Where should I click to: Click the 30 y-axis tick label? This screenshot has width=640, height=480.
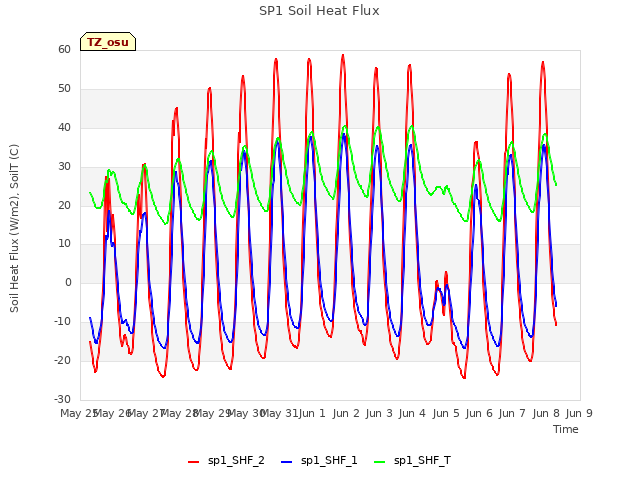(64, 167)
